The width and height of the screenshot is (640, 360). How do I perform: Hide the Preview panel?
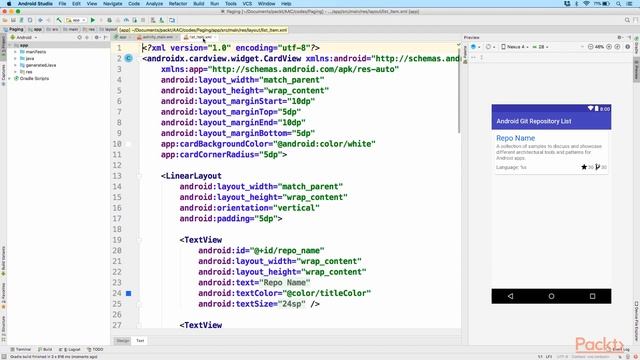[629, 38]
